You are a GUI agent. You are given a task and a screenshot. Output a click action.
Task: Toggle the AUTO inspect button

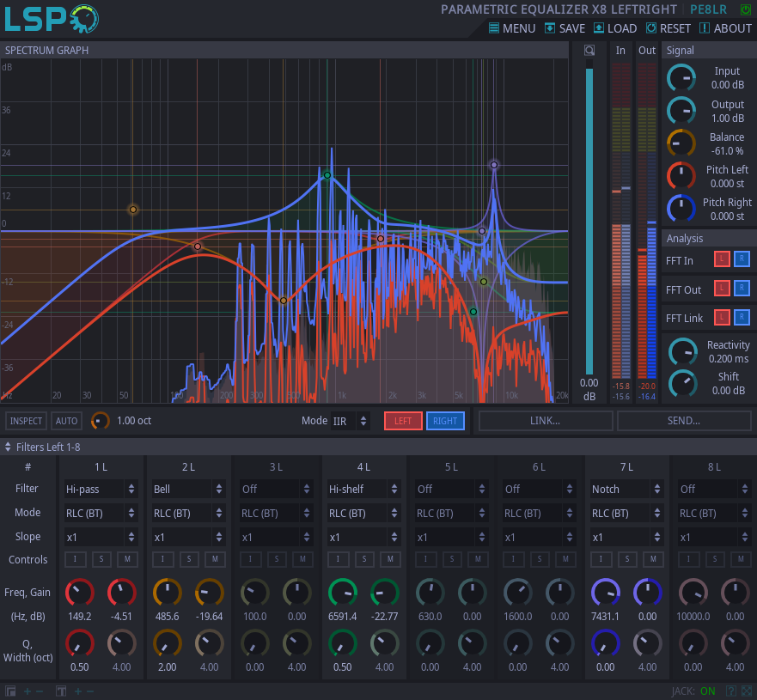pos(67,421)
